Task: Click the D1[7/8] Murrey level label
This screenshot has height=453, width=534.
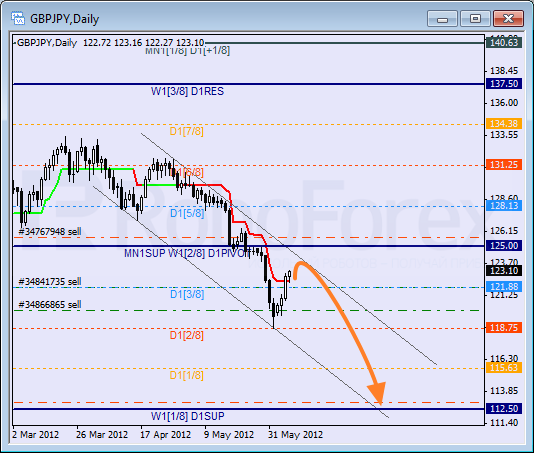Action: tap(186, 131)
